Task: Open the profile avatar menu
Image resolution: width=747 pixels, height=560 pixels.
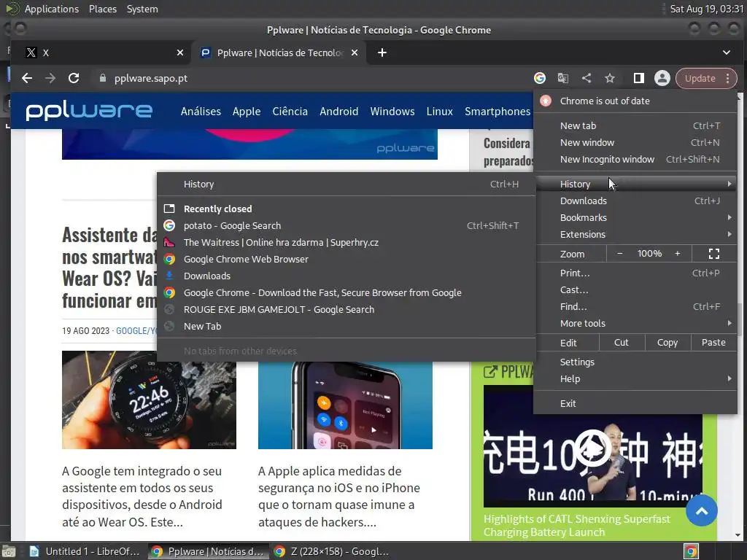Action: [662, 78]
